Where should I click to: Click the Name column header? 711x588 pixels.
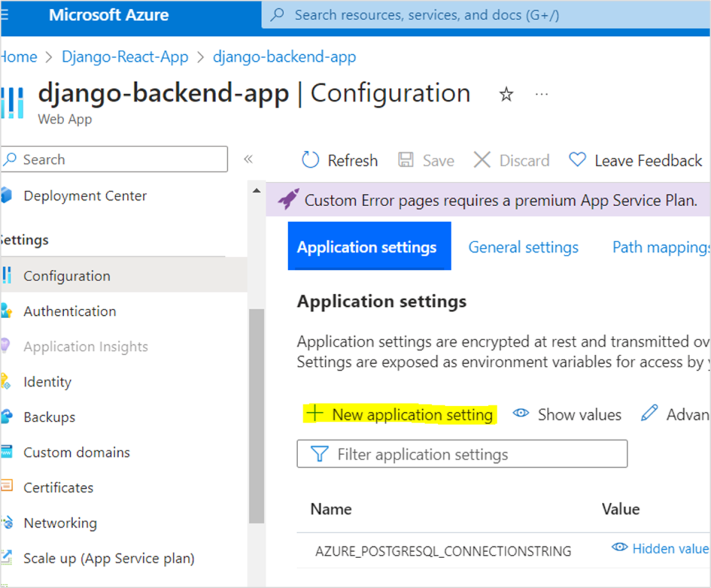(331, 509)
